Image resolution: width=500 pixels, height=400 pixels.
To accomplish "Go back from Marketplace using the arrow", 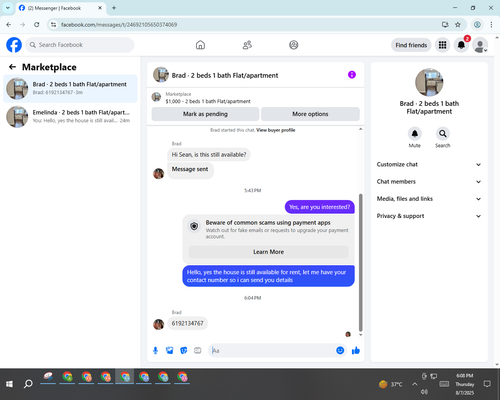I will click(12, 67).
